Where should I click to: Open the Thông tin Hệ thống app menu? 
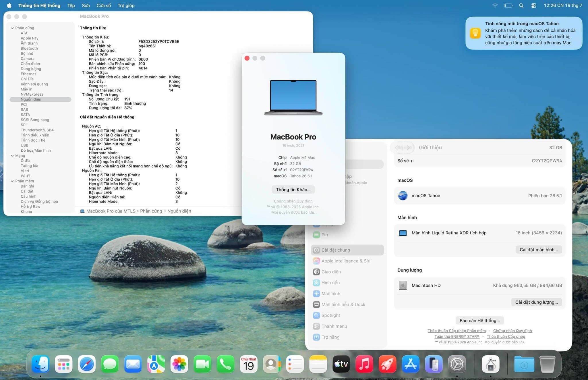pyautogui.click(x=39, y=5)
